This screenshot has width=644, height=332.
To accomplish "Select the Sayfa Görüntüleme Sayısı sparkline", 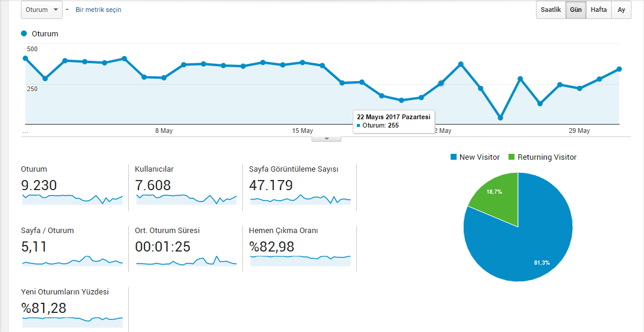I will [x=300, y=199].
